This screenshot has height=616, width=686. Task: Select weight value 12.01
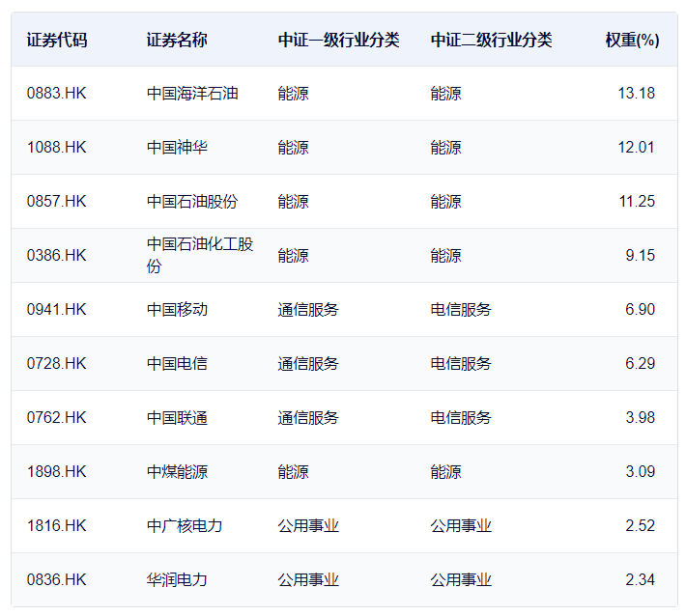636,148
